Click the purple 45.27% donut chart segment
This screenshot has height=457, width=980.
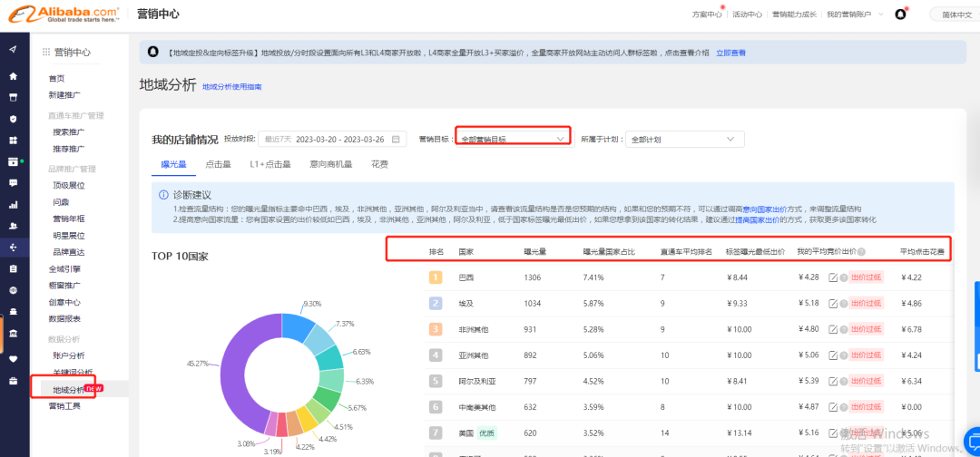coord(236,368)
